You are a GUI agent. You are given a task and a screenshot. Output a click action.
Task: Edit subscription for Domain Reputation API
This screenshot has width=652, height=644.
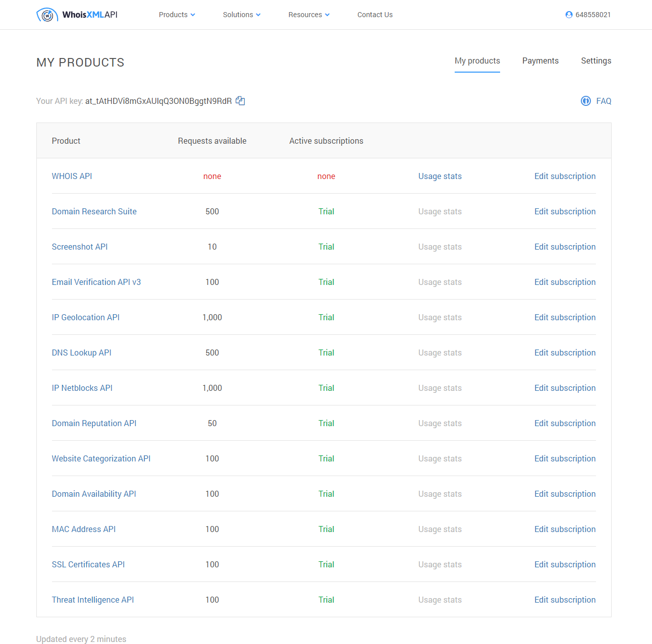click(x=565, y=423)
